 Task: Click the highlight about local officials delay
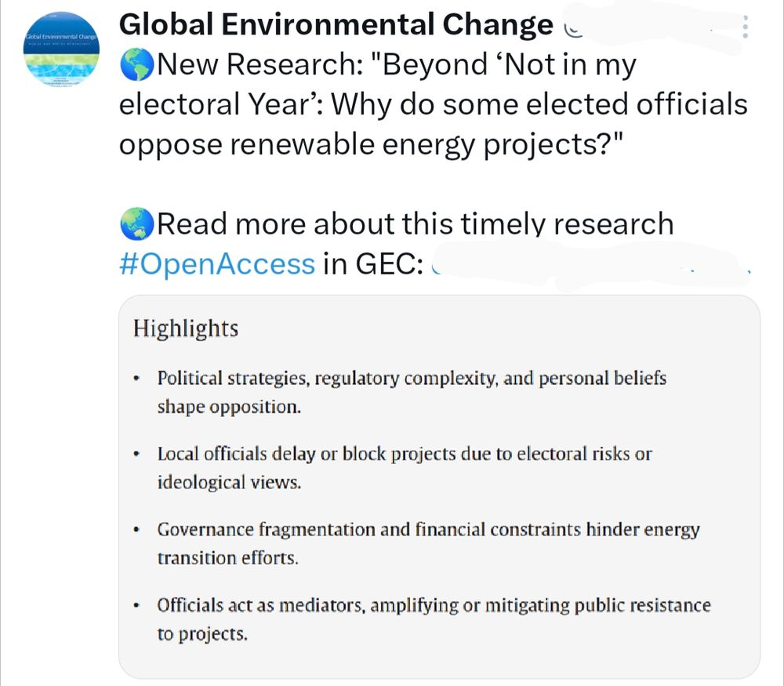click(405, 467)
